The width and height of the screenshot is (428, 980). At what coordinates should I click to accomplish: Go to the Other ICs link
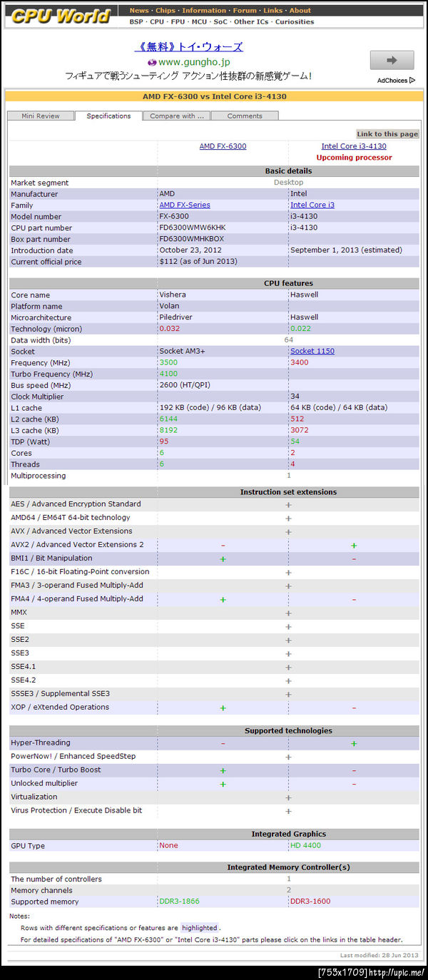253,21
